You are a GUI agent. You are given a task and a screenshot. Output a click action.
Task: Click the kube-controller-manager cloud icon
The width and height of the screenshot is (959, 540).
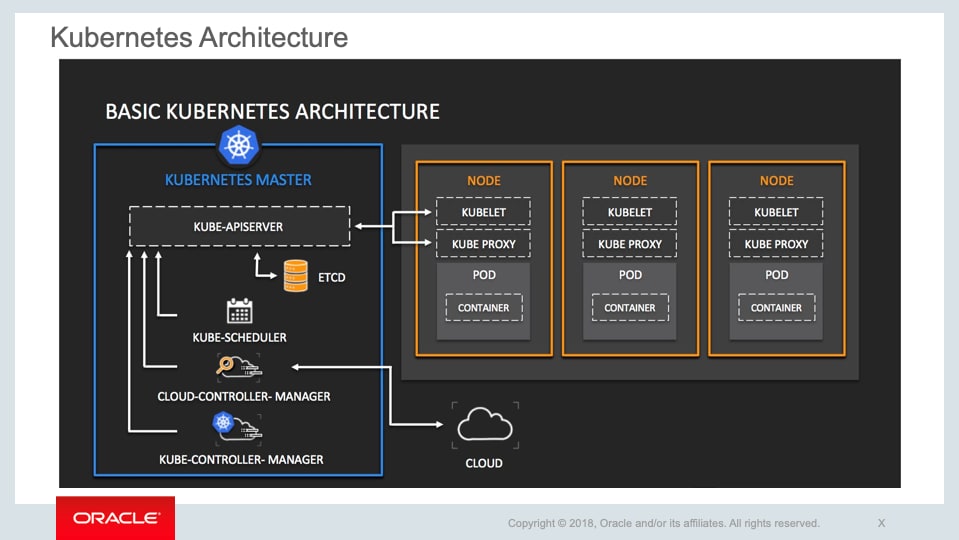[x=239, y=429]
